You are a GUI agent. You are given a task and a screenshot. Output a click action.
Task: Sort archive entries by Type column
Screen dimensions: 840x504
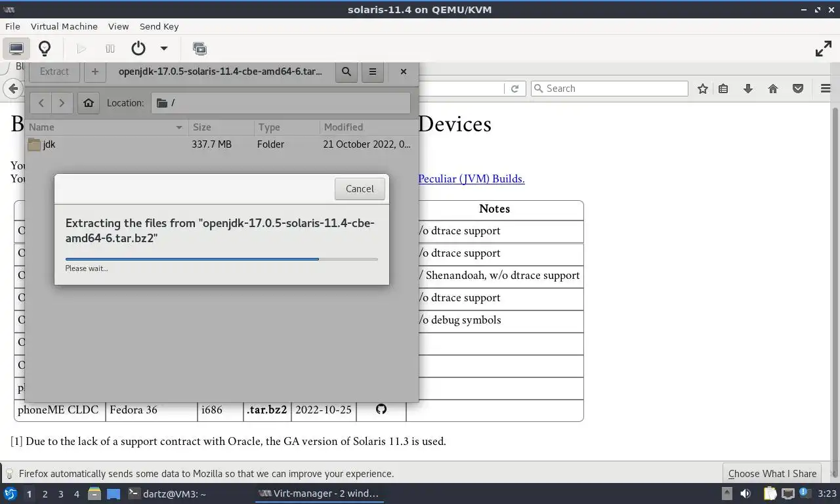(x=287, y=127)
